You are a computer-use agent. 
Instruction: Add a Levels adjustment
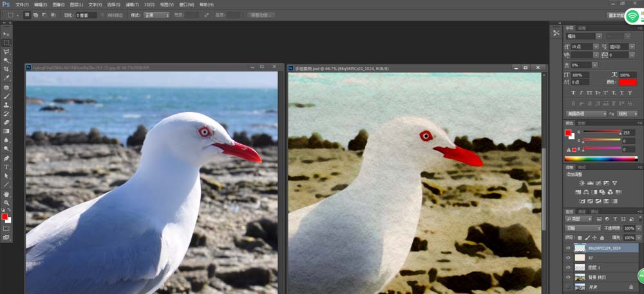pos(590,183)
